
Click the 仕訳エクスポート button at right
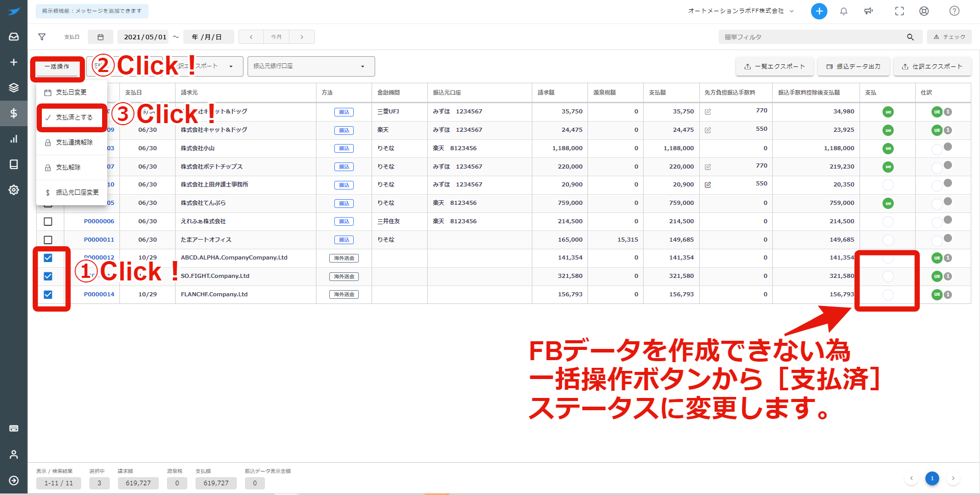933,66
